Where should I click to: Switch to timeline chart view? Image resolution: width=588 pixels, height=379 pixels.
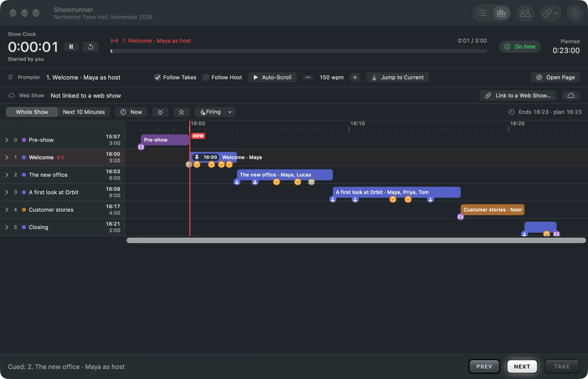pos(501,13)
